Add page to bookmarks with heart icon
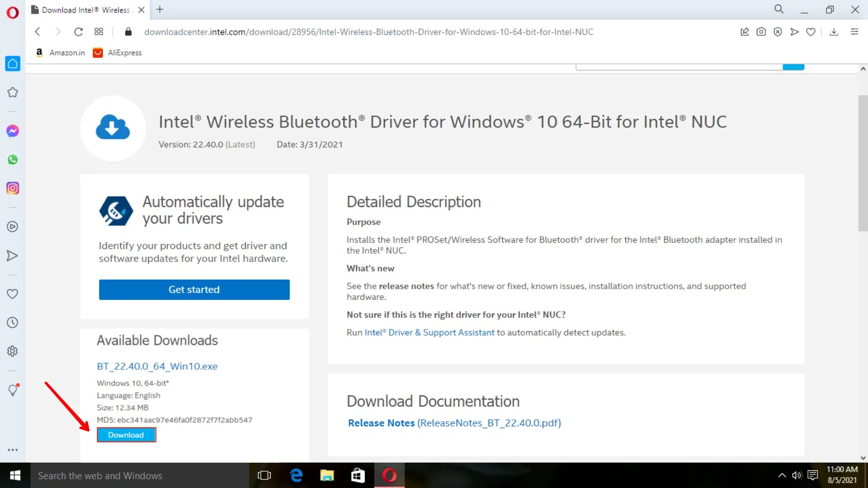Image resolution: width=868 pixels, height=488 pixels. tap(811, 32)
